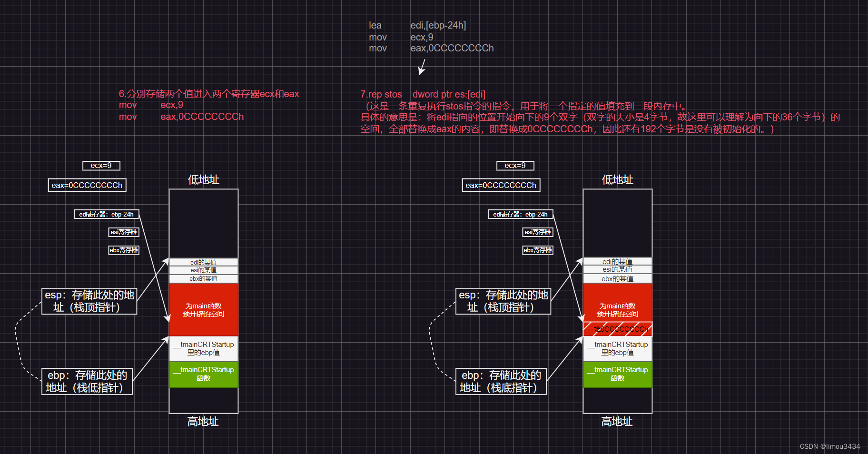Screen dimensions: 868x454
Task: Select the '7.rep stos dword ptr es:[edi]' heading
Action: (423, 94)
